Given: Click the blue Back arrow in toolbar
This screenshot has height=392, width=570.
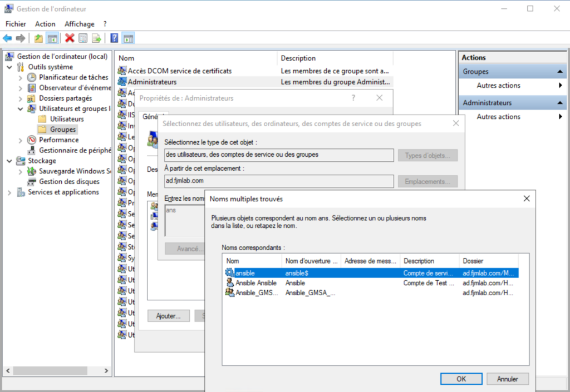Looking at the screenshot, I should click(x=7, y=38).
